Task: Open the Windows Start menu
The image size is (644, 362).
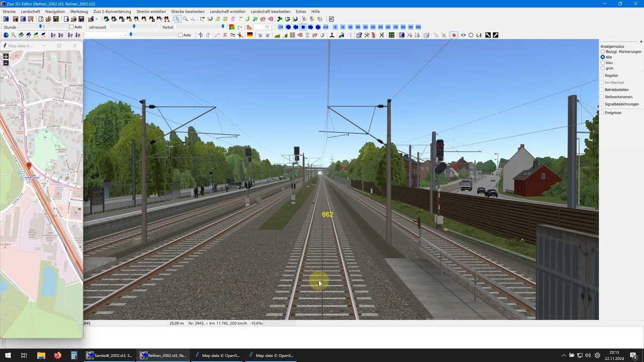Action: pyautogui.click(x=8, y=355)
